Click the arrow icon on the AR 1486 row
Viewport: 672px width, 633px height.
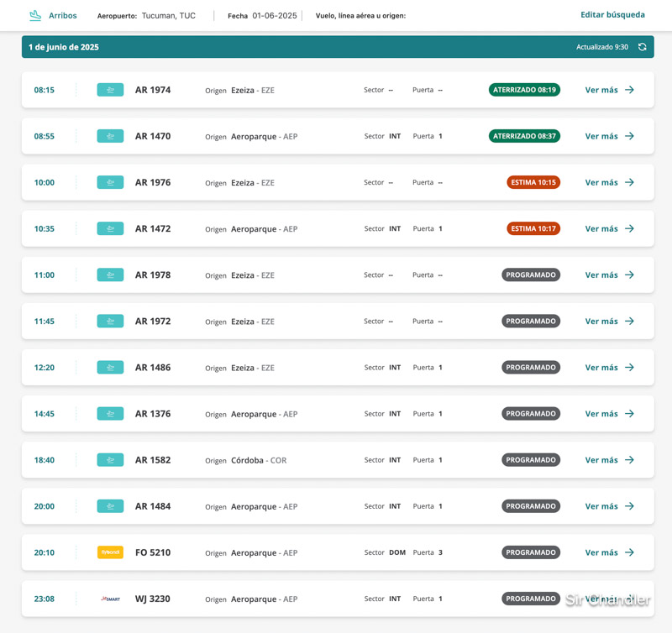(x=629, y=368)
